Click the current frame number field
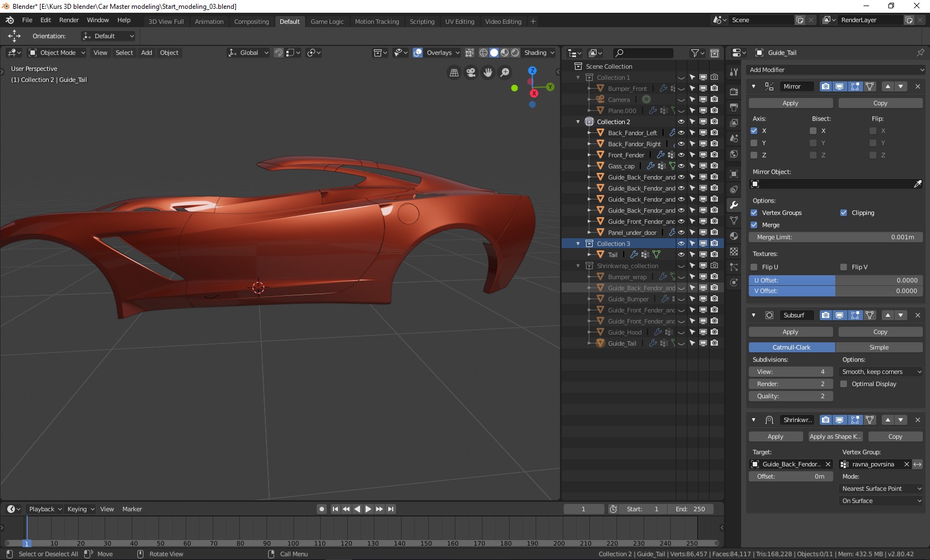Image resolution: width=930 pixels, height=560 pixels. (x=583, y=509)
